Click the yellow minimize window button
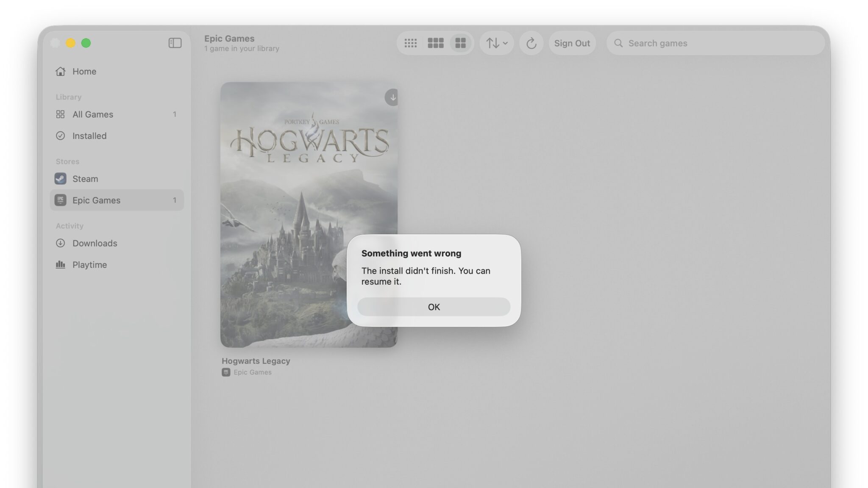This screenshot has width=868, height=488. [71, 43]
